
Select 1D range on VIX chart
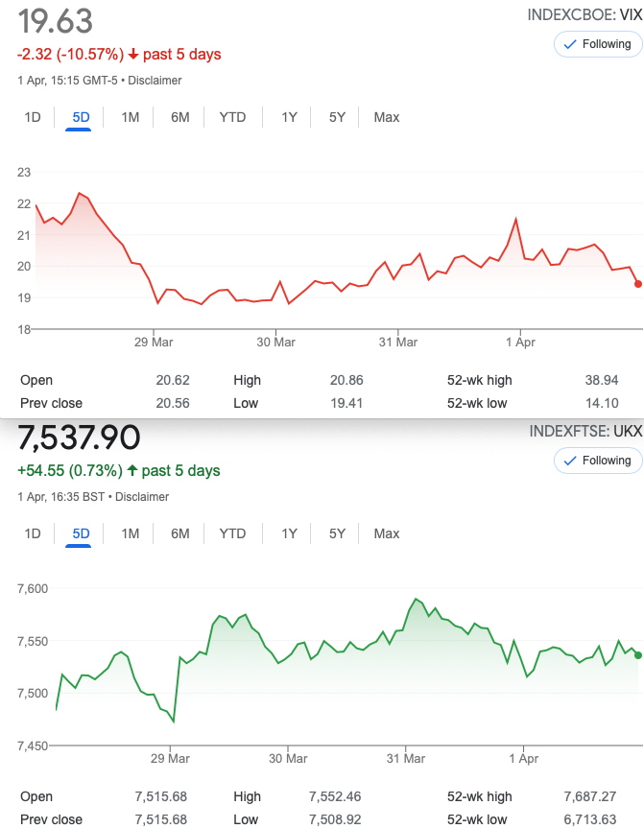coord(33,117)
